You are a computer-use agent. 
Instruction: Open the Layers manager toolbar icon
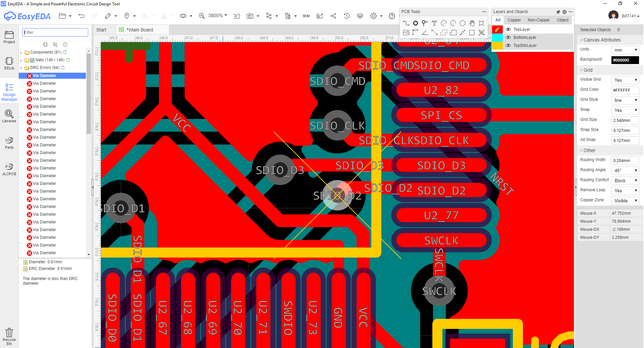coord(360,16)
